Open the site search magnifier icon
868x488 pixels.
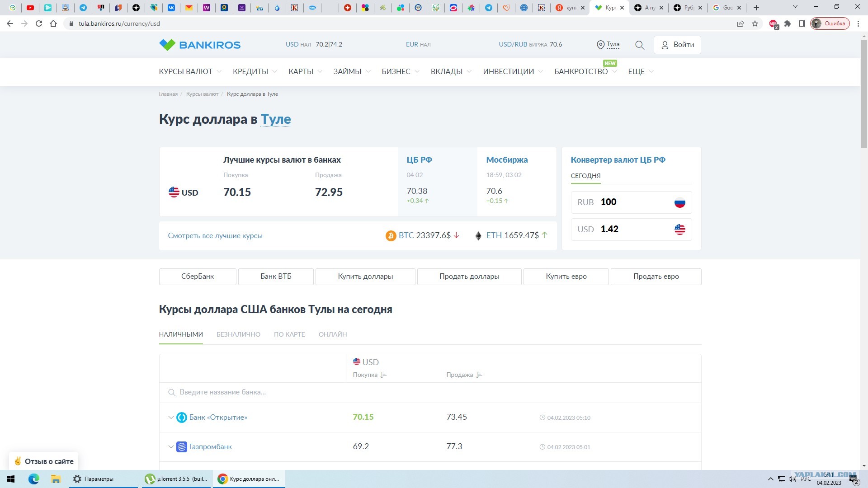640,45
